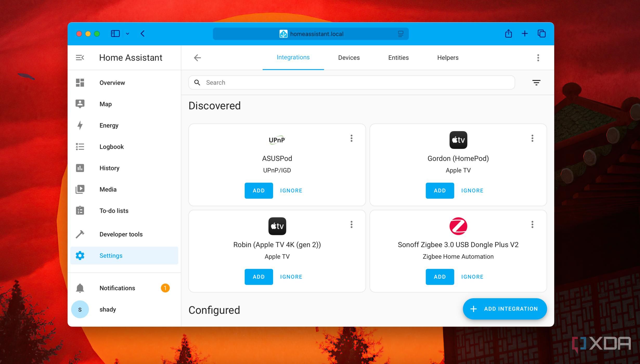
Task: Ignore the Sonoff Zigbee dongle discovery
Action: click(x=472, y=277)
